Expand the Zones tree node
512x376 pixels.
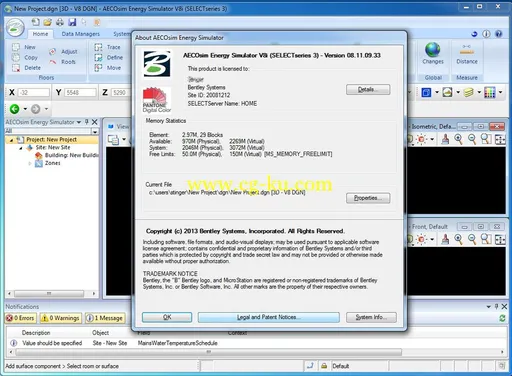(30, 163)
